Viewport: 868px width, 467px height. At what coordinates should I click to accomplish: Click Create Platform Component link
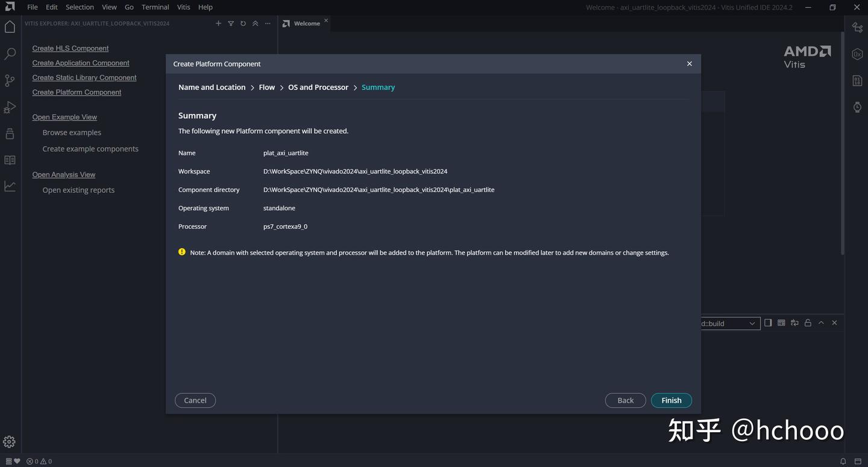(77, 92)
